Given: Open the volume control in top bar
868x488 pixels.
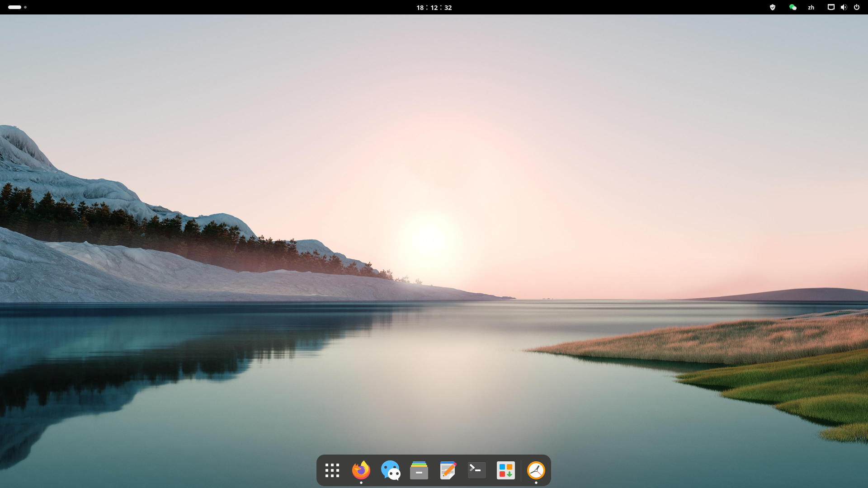Looking at the screenshot, I should [x=844, y=7].
